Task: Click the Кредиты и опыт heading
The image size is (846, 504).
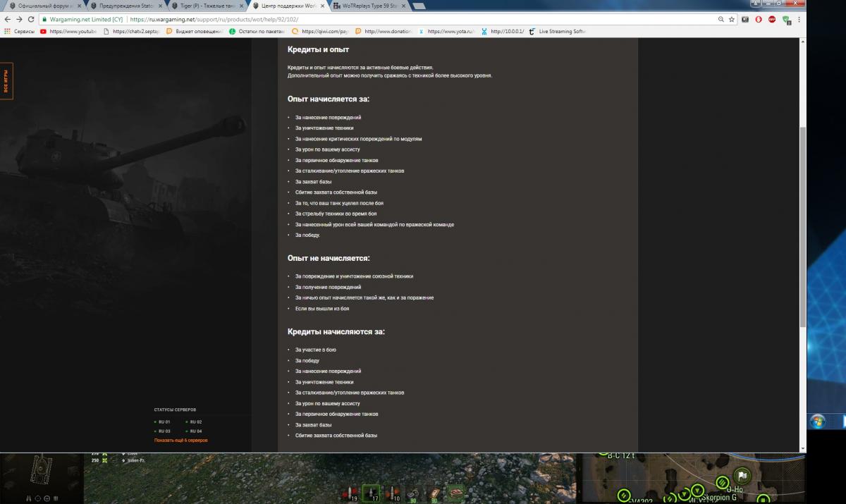Action: point(318,49)
